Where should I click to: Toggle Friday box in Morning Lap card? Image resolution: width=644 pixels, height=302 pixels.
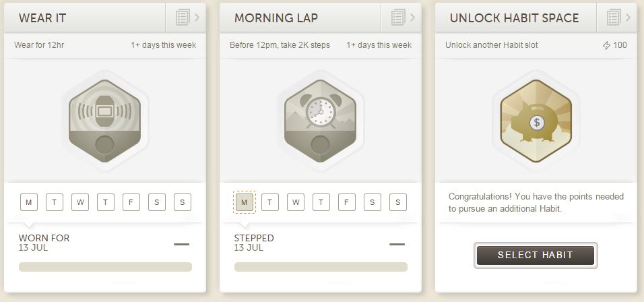tap(347, 202)
